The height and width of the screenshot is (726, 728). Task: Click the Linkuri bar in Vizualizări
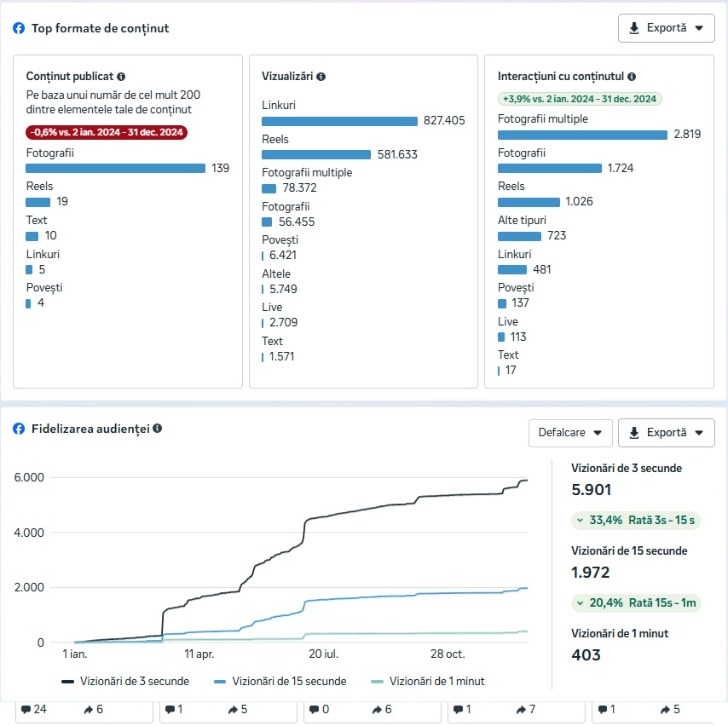[339, 121]
